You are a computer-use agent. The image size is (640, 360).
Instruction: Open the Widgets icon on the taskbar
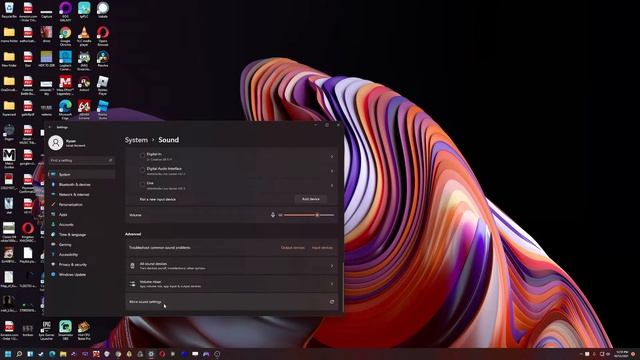[30, 354]
